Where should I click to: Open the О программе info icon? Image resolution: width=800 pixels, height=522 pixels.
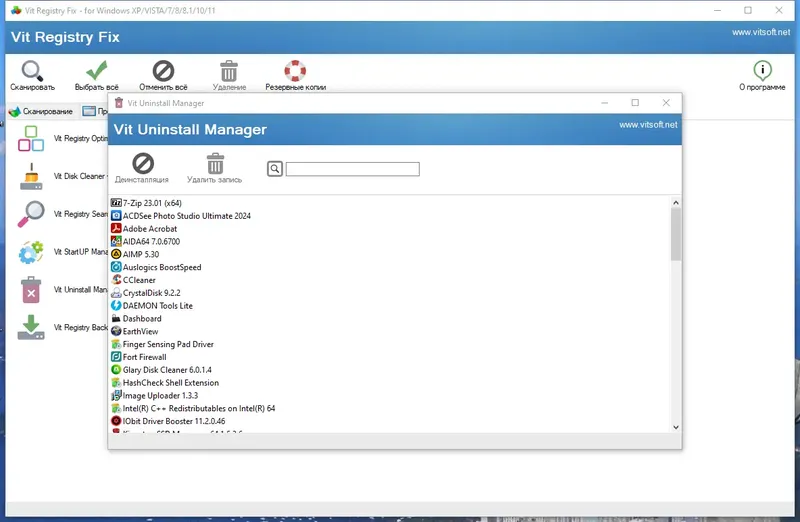tap(762, 70)
